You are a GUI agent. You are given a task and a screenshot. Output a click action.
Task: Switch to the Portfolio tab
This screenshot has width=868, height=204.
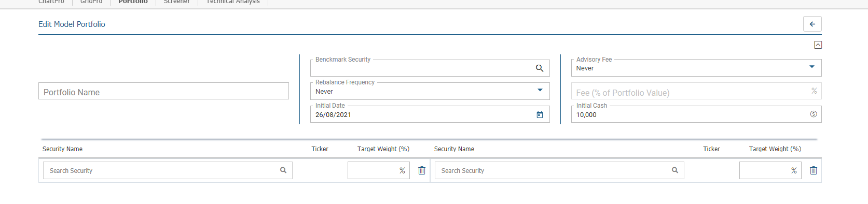[133, 2]
